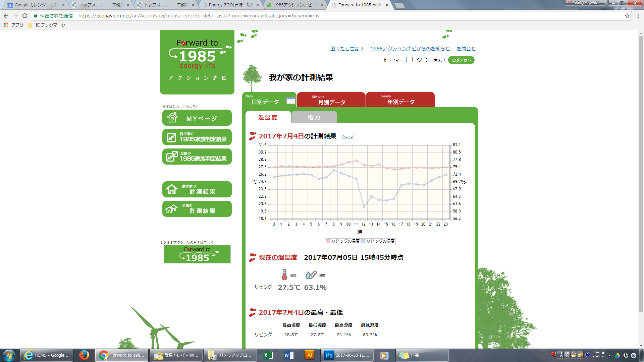The image size is (644, 362).
Task: Click the 27.5℃ current temperature value
Action: click(289, 287)
